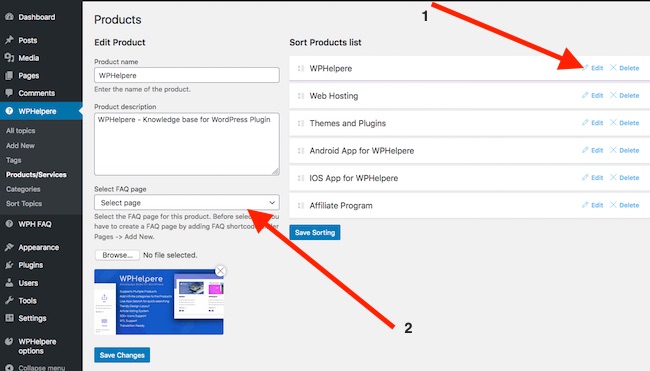This screenshot has width=650, height=371.
Task: Click the WPH FAQ icon
Action: [x=9, y=224]
